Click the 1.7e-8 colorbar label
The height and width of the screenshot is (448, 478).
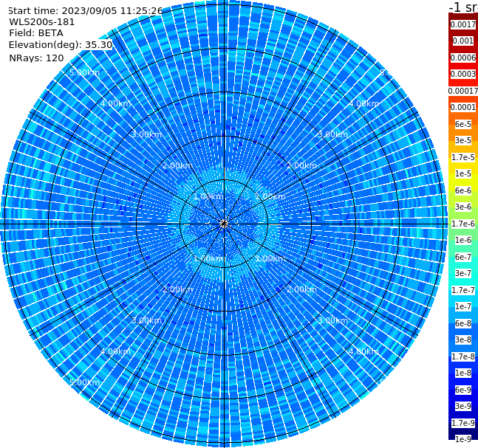coord(463,356)
